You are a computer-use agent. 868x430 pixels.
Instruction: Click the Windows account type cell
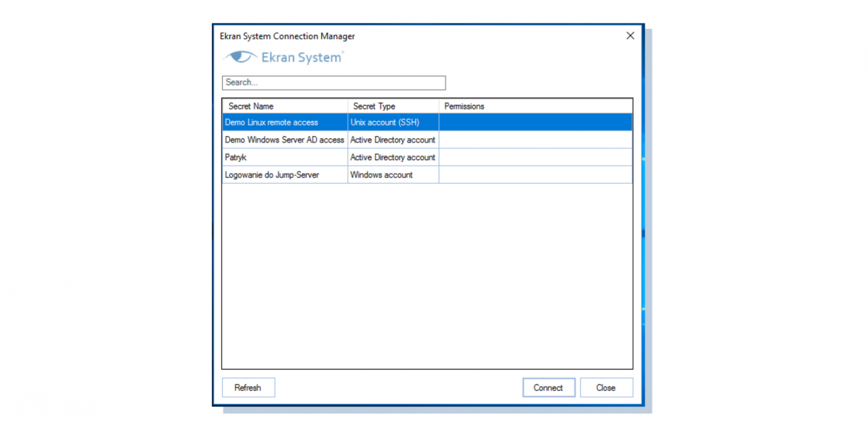(393, 174)
